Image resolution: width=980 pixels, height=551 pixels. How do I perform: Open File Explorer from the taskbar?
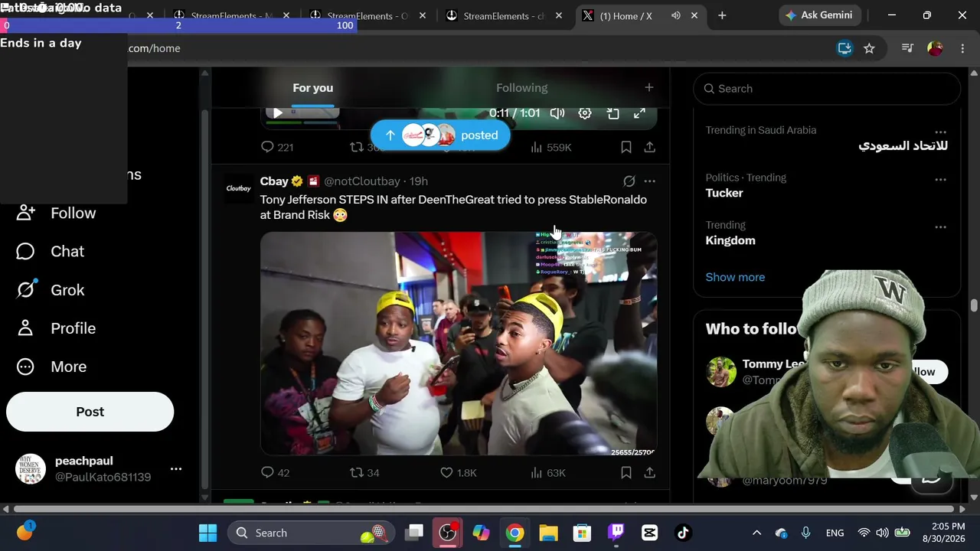tap(548, 533)
